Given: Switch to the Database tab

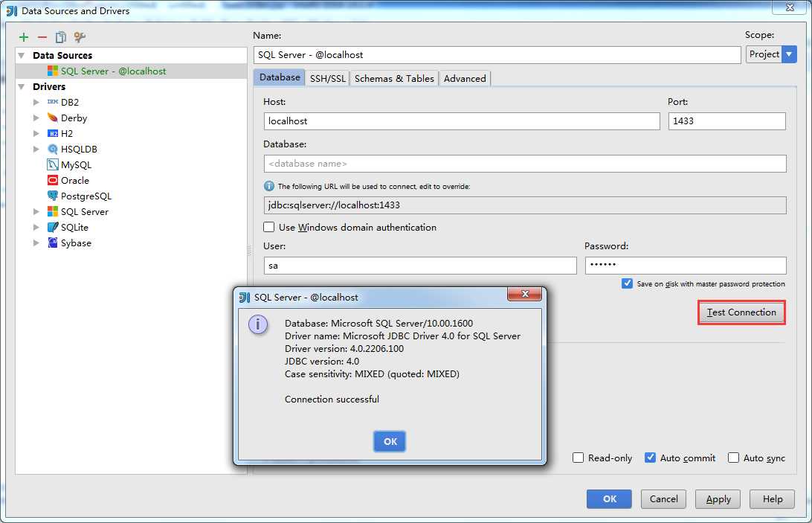Looking at the screenshot, I should pyautogui.click(x=280, y=77).
